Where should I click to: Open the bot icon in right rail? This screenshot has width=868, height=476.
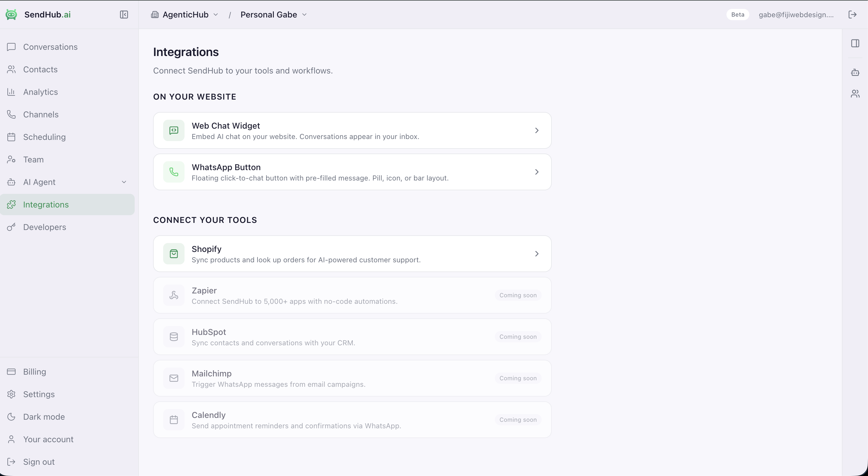pyautogui.click(x=855, y=72)
